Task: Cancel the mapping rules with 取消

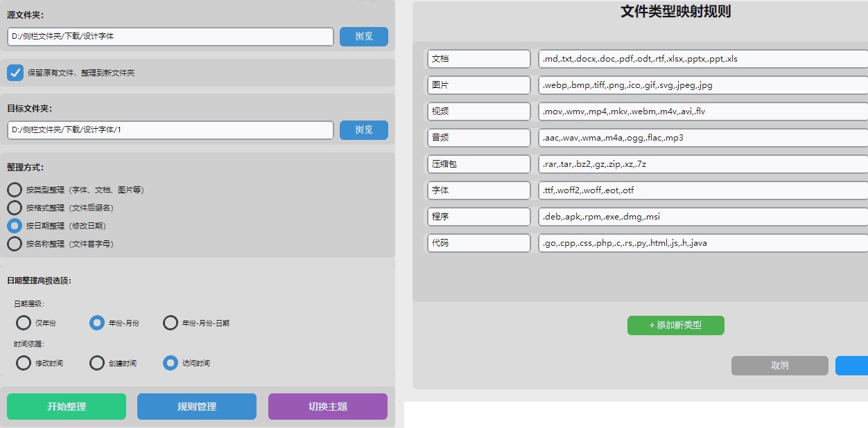Action: [779, 366]
